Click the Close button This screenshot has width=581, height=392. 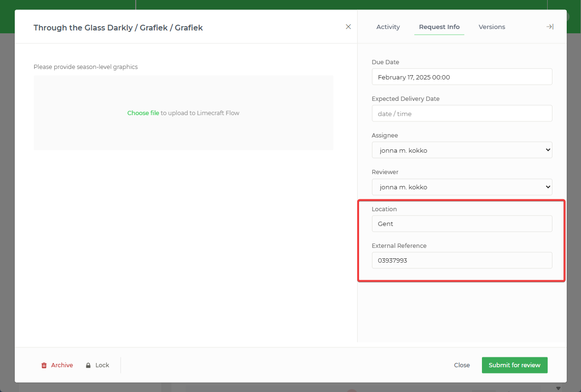point(461,365)
